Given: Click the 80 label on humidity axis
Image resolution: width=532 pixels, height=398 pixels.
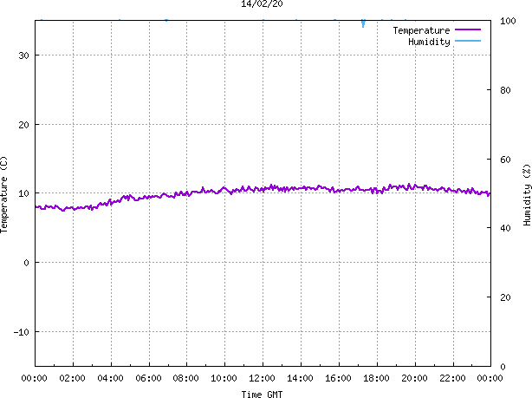Looking at the screenshot, I should click(x=505, y=90).
